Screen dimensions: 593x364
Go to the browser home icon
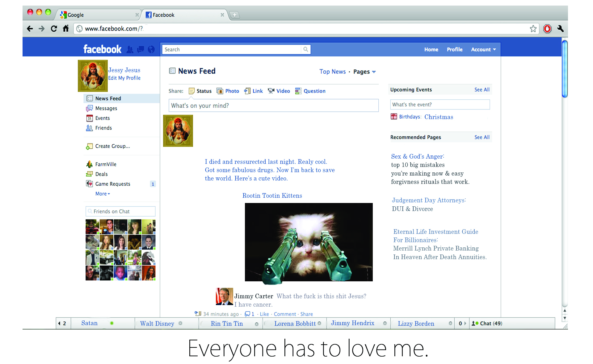coord(66,29)
